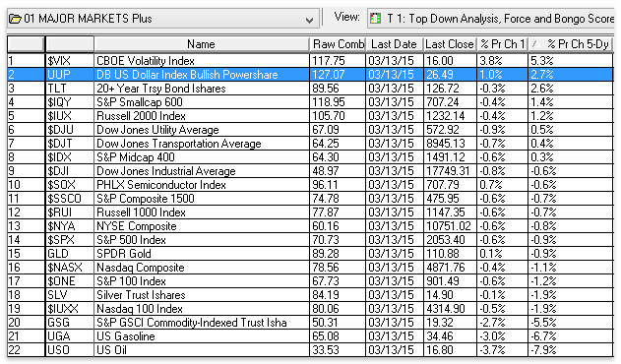
Task: Click 20+ Year Trsy Bond Ishares
Action: click(161, 89)
